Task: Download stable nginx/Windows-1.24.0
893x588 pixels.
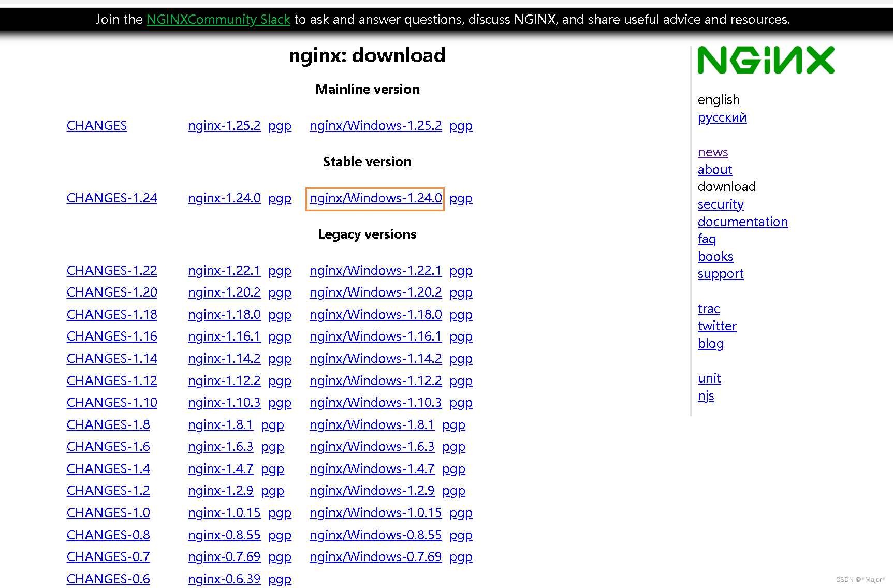Action: coord(376,198)
